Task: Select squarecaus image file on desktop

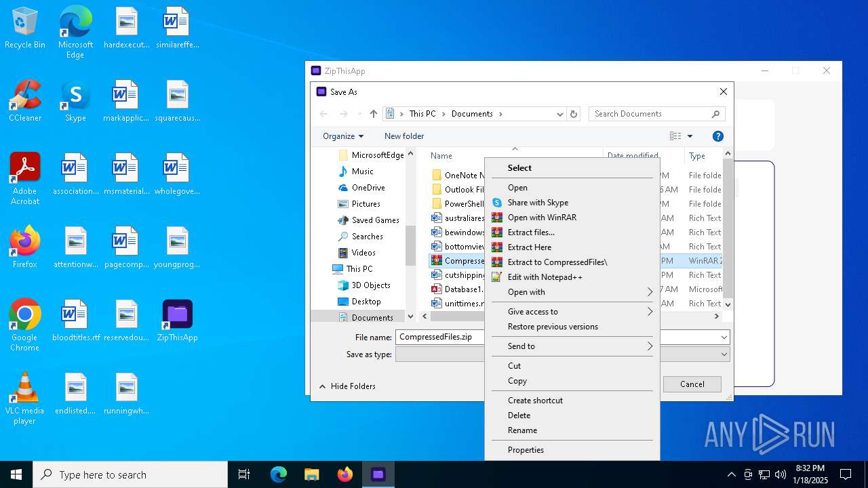Action: (x=177, y=102)
